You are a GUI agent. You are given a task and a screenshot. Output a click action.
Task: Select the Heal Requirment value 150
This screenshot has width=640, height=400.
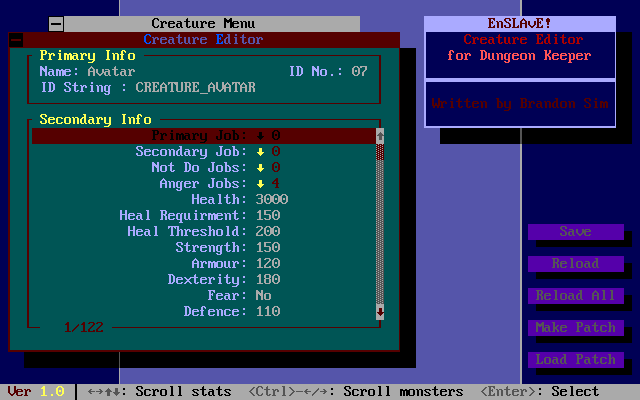point(268,216)
